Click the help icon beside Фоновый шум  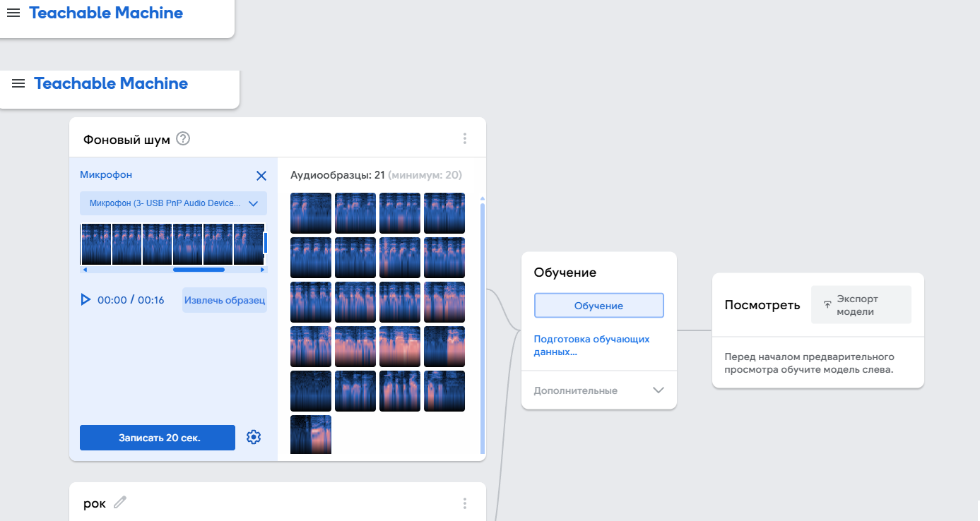[x=183, y=138]
